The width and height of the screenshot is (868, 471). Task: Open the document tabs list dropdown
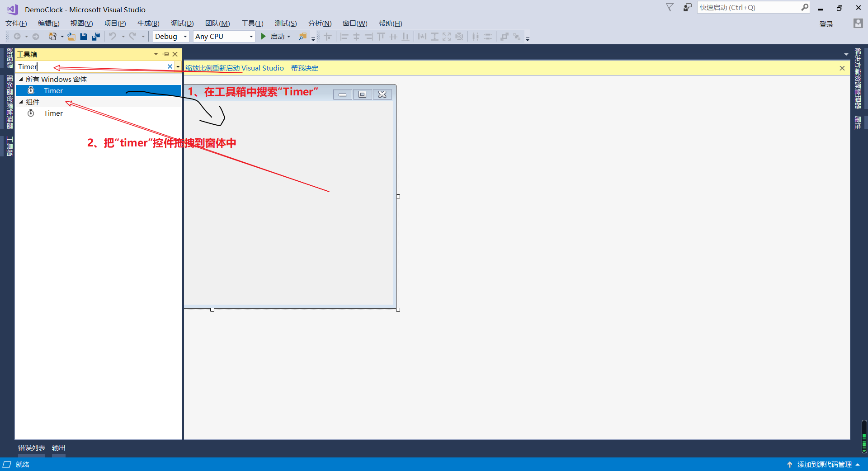pyautogui.click(x=846, y=54)
